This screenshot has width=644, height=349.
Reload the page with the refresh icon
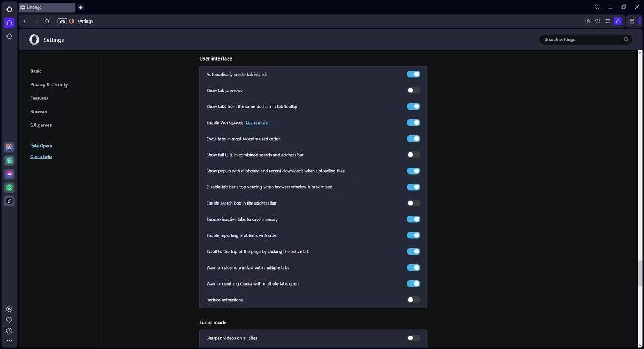click(x=47, y=21)
